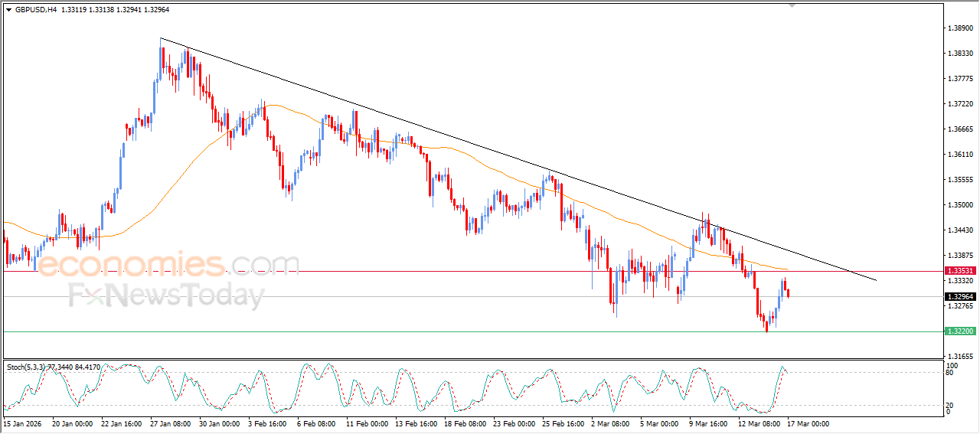The width and height of the screenshot is (980, 434).
Task: Click the 13 Feb 16:00 time label
Action: (417, 423)
